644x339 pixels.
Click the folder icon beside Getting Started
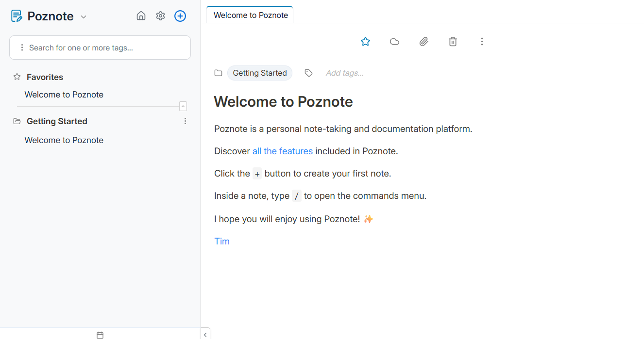pos(219,73)
